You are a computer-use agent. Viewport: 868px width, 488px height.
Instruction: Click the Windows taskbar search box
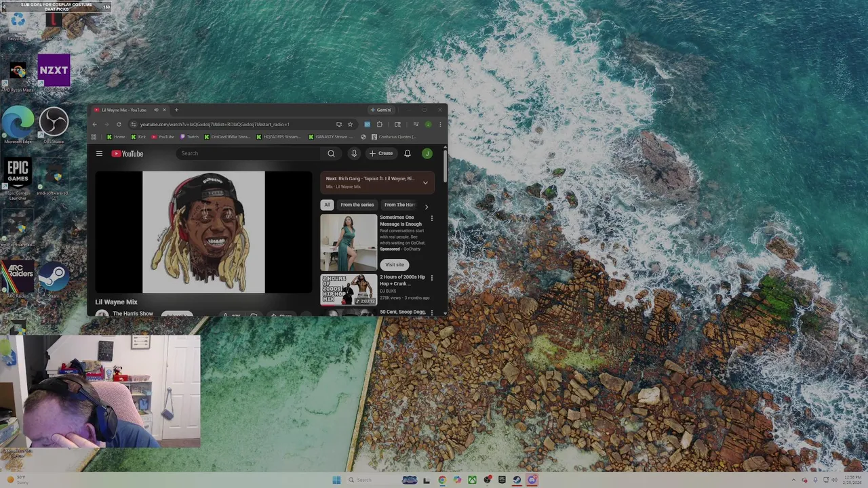coord(372,480)
